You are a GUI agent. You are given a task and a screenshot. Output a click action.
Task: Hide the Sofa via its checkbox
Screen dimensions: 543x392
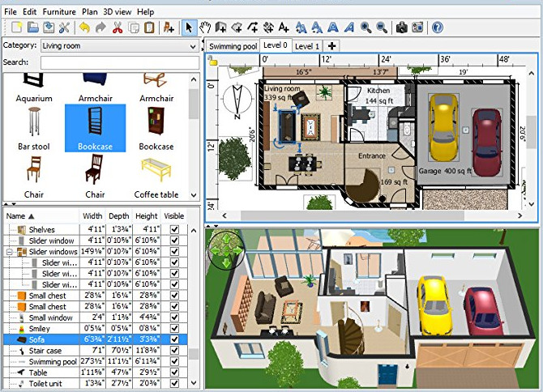pos(174,339)
